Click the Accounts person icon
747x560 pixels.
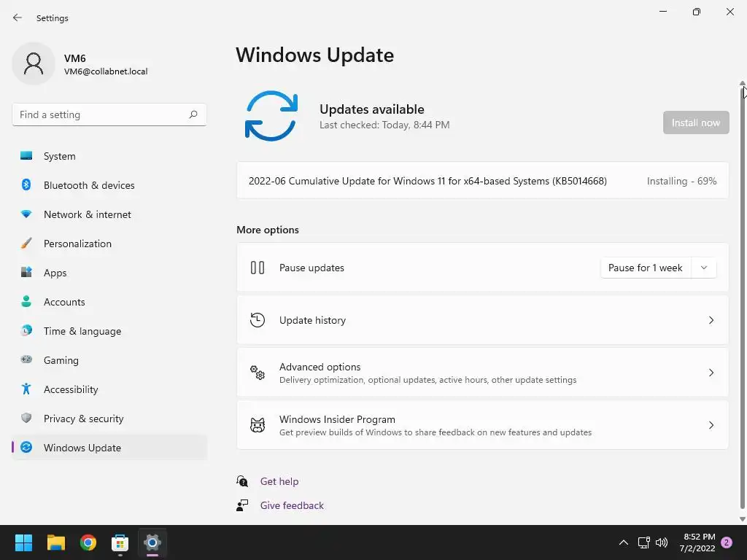click(x=26, y=301)
